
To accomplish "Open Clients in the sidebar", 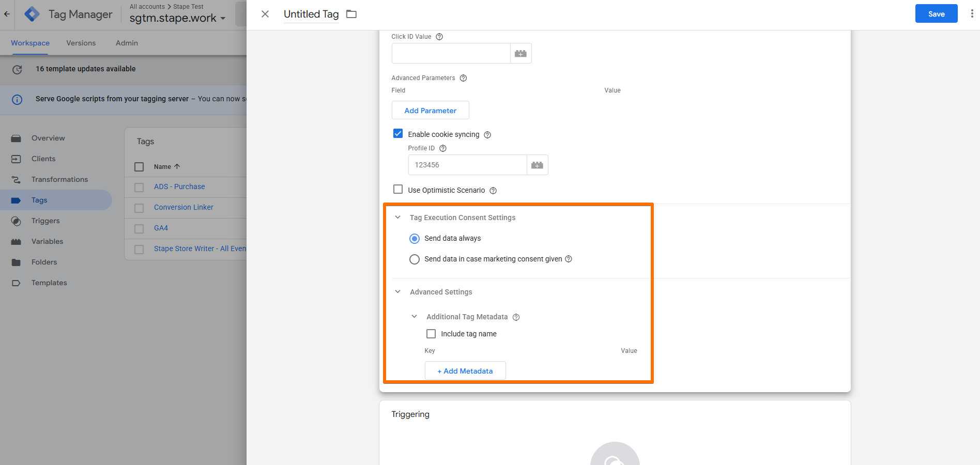I will coord(43,159).
